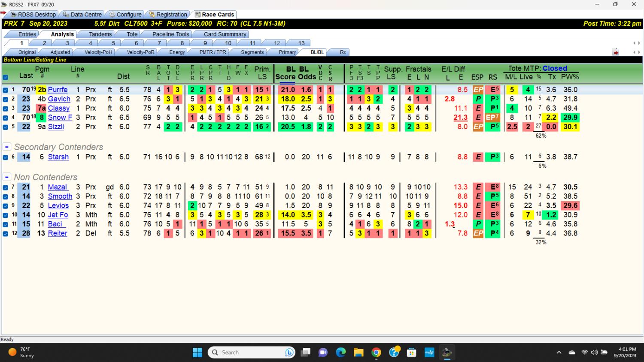Click the Windows taskbar Search box
The image size is (644, 362).
252,353
